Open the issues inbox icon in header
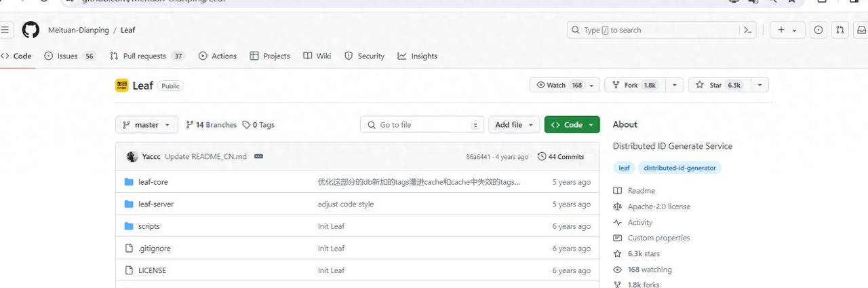This screenshot has height=288, width=868. point(818,30)
